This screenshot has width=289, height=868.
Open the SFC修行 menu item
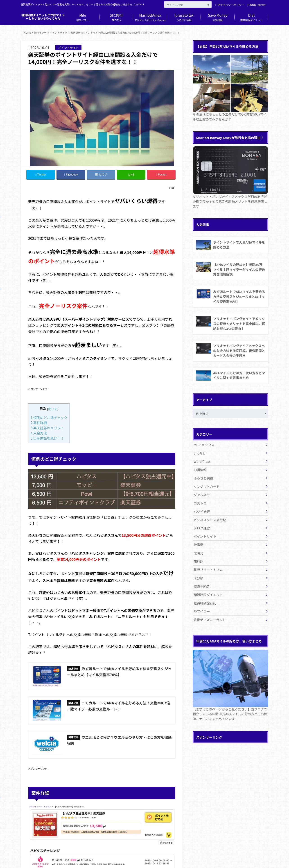[x=116, y=18]
